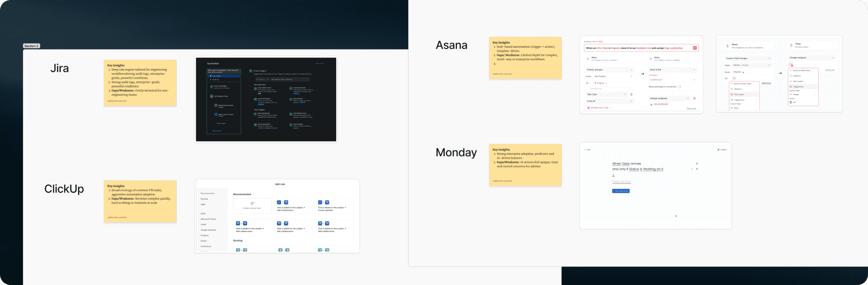Click the 'When: new trigger' icon in Jira

[x=211, y=87]
